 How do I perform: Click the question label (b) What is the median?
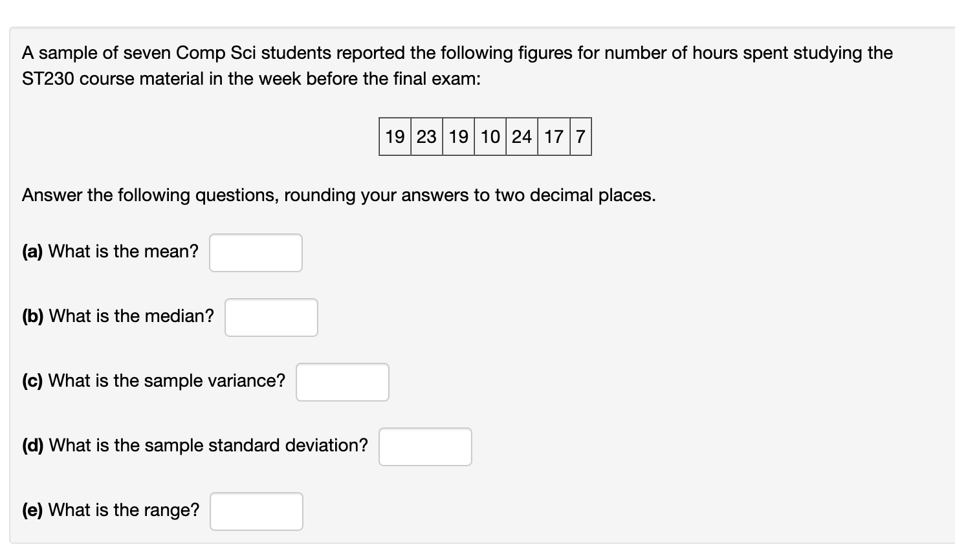[x=118, y=316]
